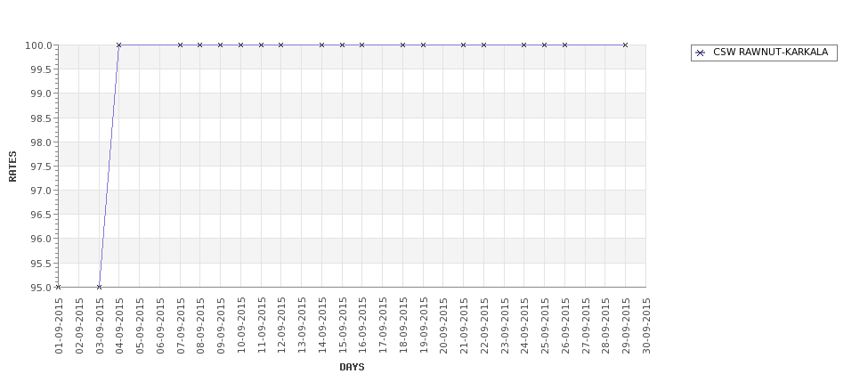The width and height of the screenshot is (868, 382).
Task: Click the data point marker above 11-09-2015
Action: [x=261, y=45]
